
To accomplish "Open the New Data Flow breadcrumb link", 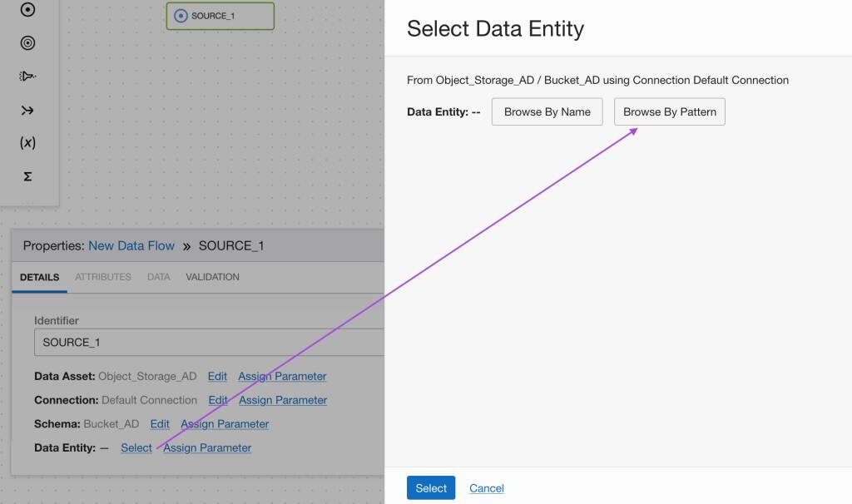I will (131, 245).
